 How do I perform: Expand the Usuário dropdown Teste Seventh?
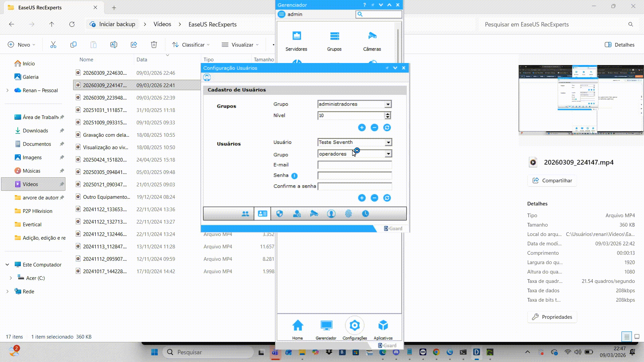388,142
